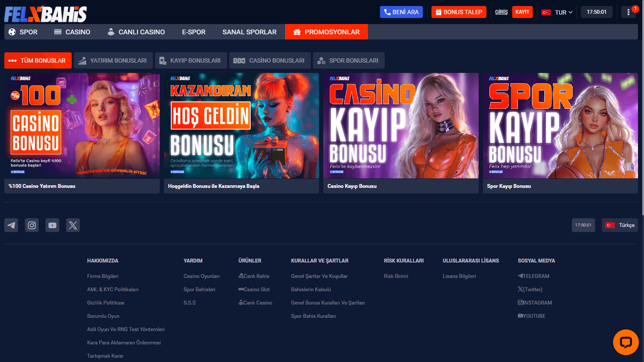Open the Spor Bahis Kuralları link
Screen dimensions: 644x362
pyautogui.click(x=313, y=316)
